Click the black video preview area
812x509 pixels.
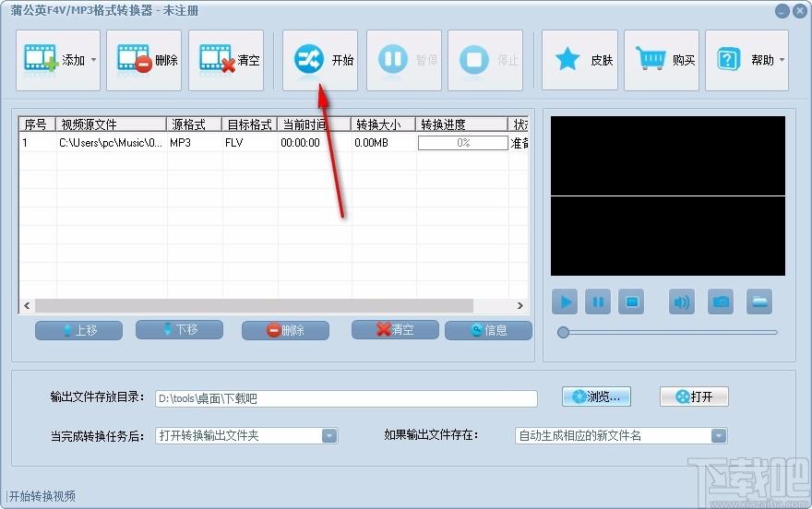(x=667, y=195)
